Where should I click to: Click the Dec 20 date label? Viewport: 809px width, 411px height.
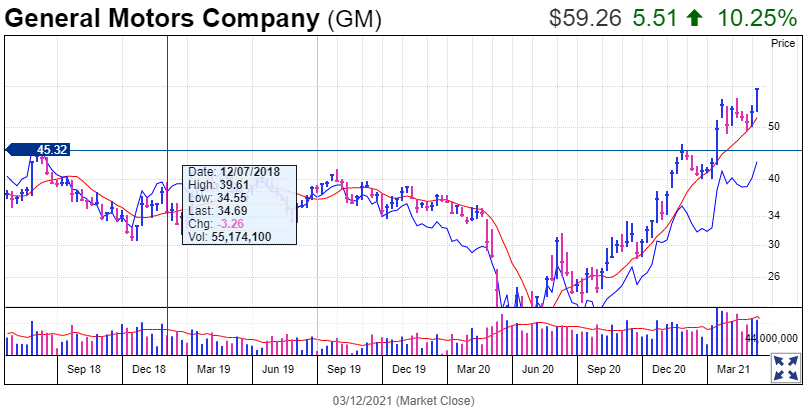[669, 370]
